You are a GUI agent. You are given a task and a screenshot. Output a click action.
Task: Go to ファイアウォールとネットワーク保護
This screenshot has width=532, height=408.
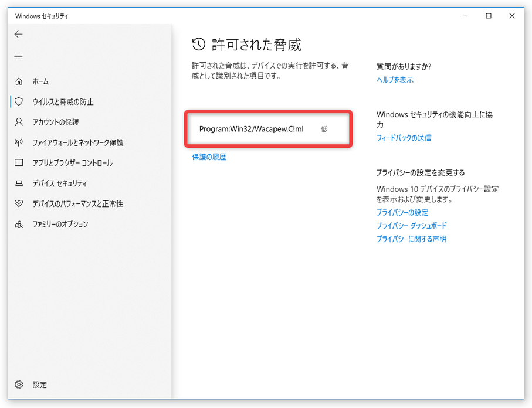tap(77, 142)
